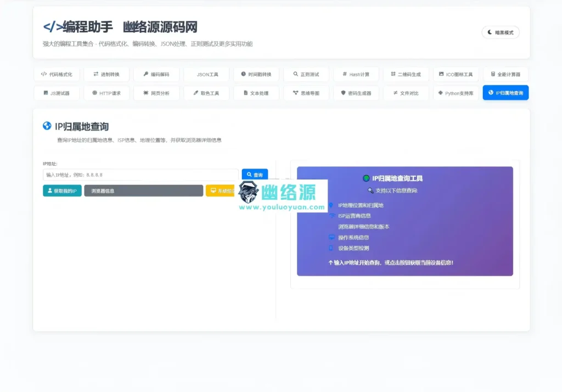Focus the IP地址 input field

click(x=140, y=175)
